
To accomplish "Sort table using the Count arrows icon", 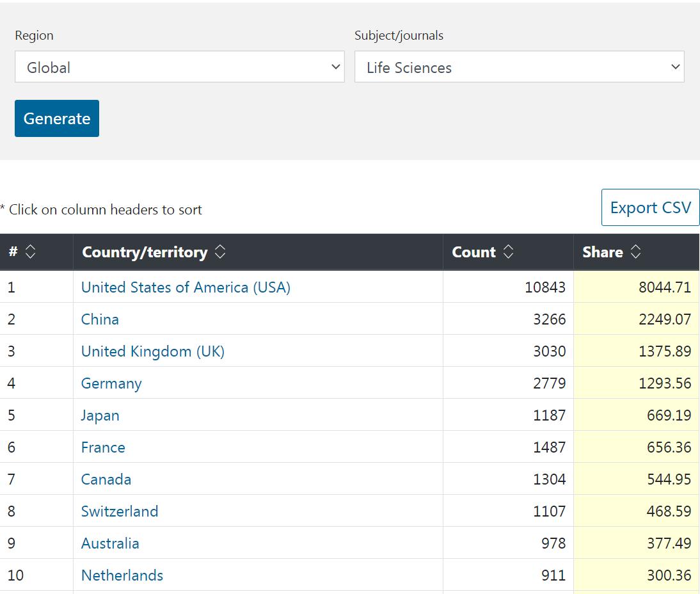I will [x=508, y=252].
